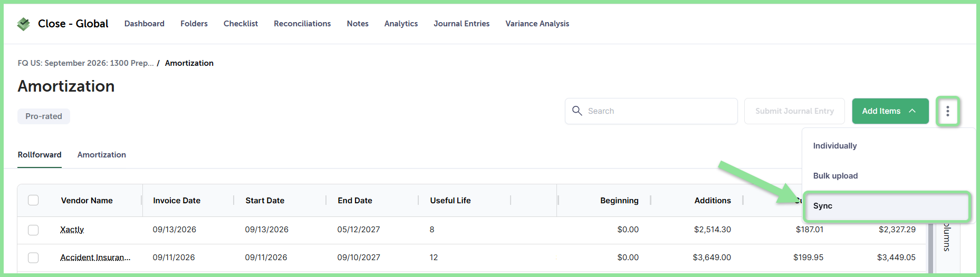Sort by the Vendor Name column header
This screenshot has width=980, height=277.
(87, 201)
